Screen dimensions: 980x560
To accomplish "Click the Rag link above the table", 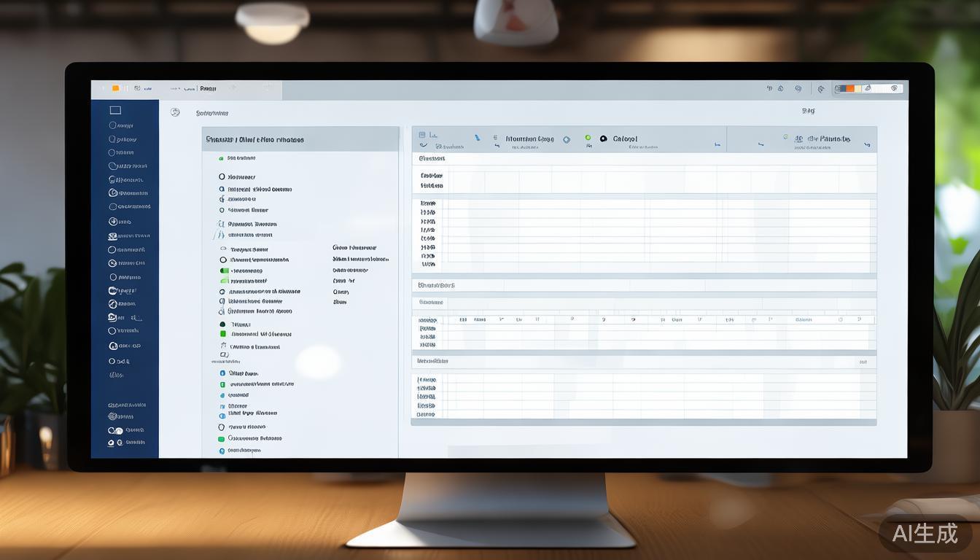I will (808, 111).
